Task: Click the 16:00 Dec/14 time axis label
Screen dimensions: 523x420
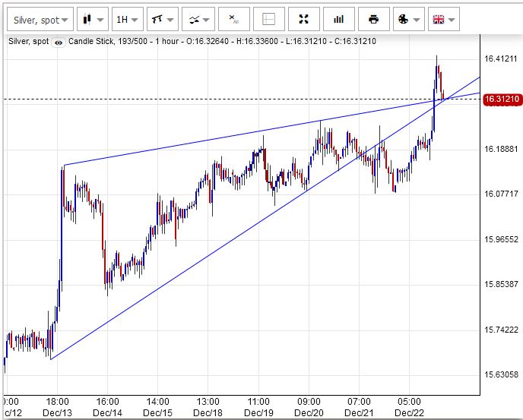Action: pyautogui.click(x=107, y=407)
